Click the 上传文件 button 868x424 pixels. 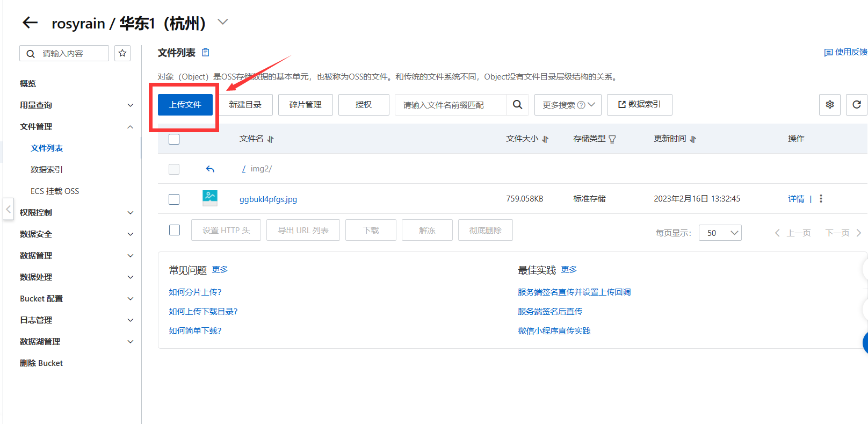185,105
